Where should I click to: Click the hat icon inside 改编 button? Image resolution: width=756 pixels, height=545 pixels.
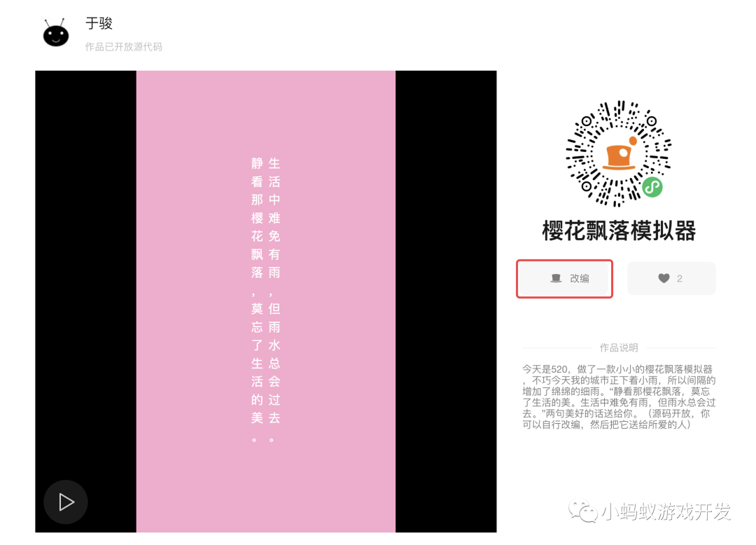tap(556, 278)
